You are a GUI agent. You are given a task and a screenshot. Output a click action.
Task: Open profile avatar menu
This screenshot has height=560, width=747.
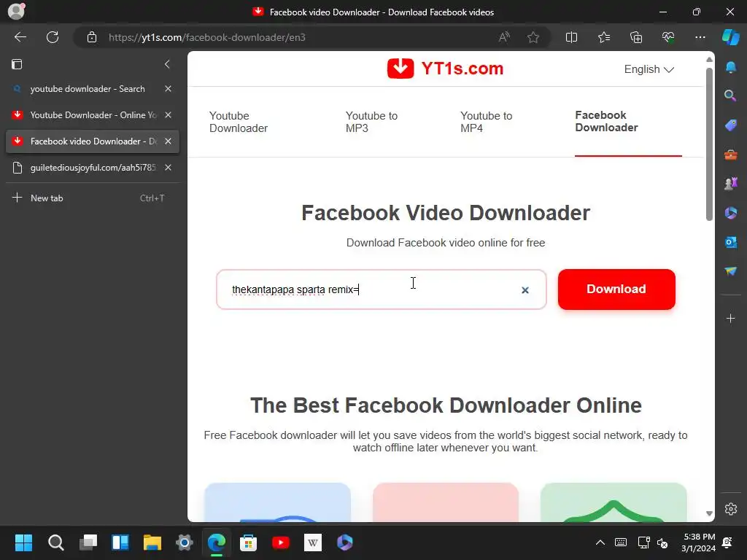16,12
